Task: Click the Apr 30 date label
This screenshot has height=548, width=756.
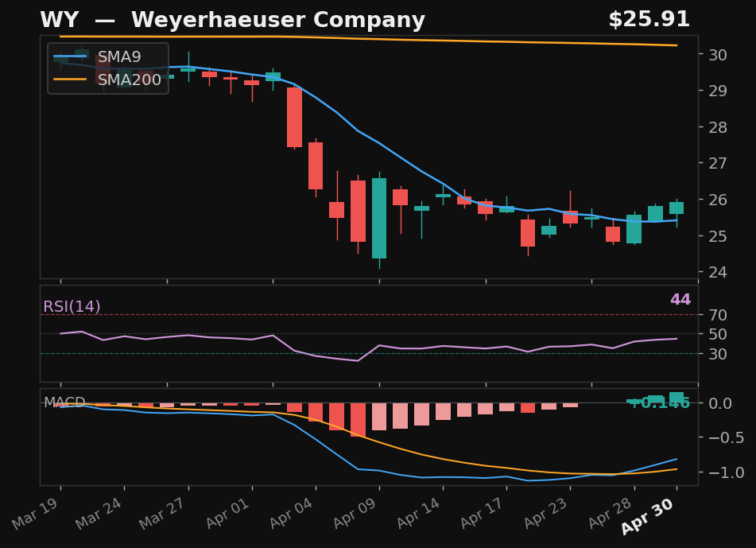Action: tap(648, 516)
